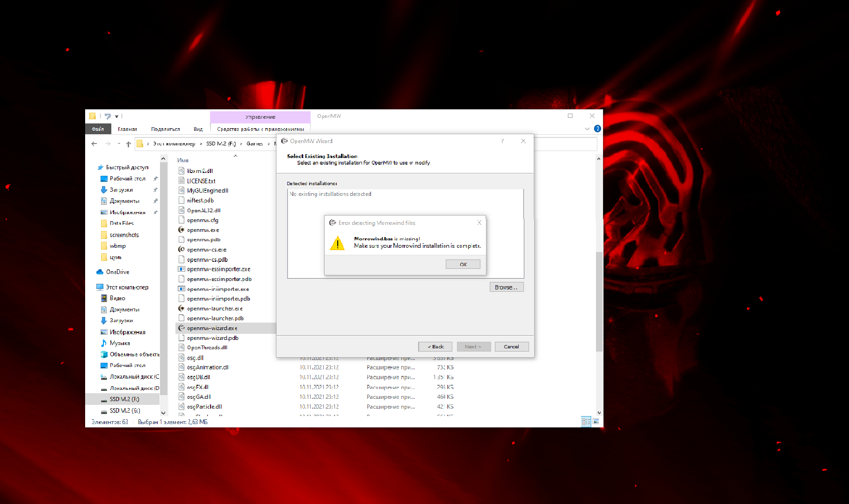Viewport: 849px width, 504px height.
Task: Click the Browse button in the wizard
Action: click(506, 287)
